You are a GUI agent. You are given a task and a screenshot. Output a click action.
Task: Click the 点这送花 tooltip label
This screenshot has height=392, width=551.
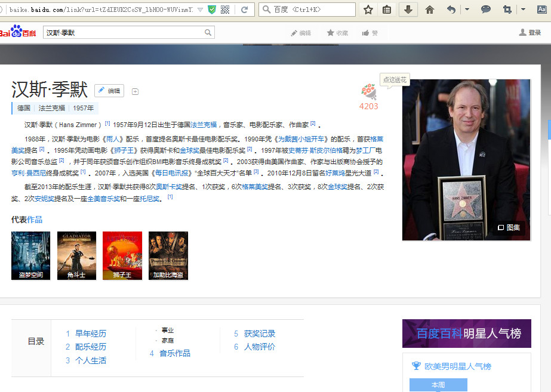tap(395, 80)
